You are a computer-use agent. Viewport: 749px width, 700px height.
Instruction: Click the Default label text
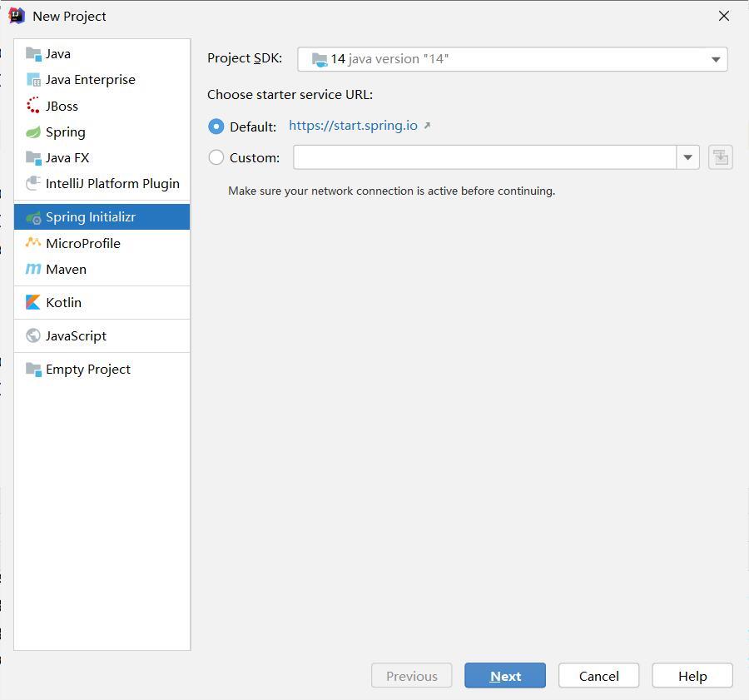click(x=253, y=127)
